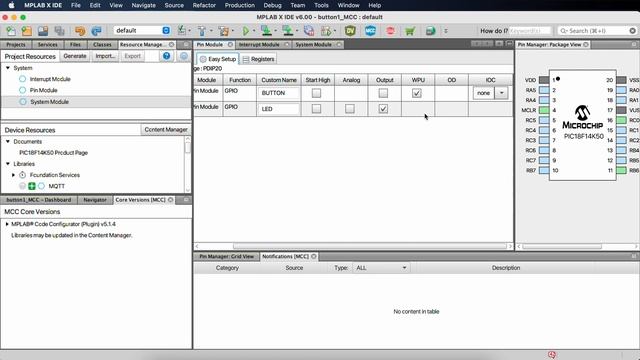This screenshot has width=640, height=360.
Task: Switch to the Registers tab
Action: pos(258,59)
